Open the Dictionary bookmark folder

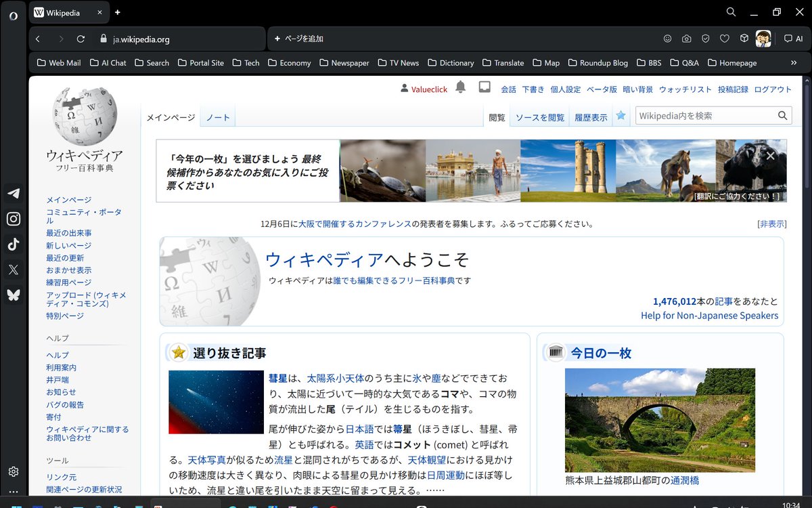click(x=451, y=62)
